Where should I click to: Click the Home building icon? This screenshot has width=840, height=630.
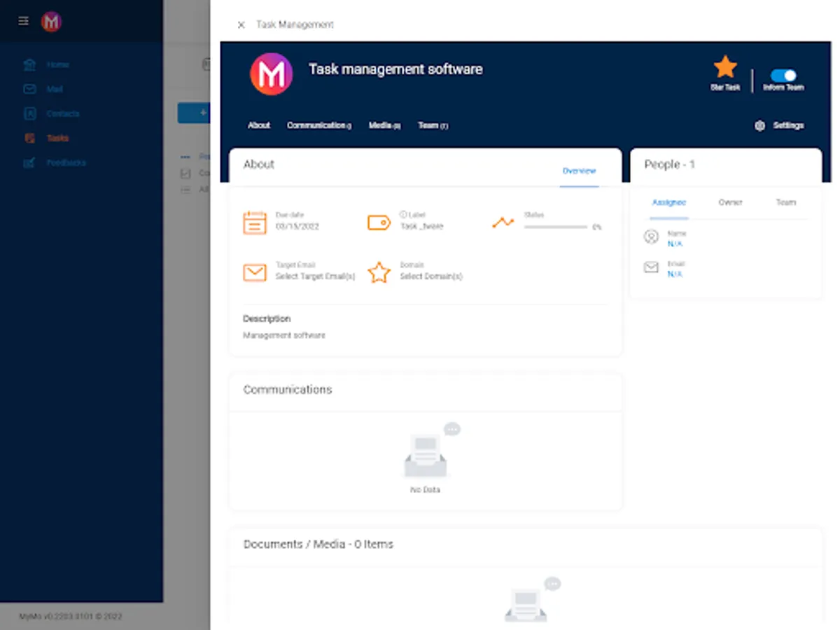coord(29,64)
